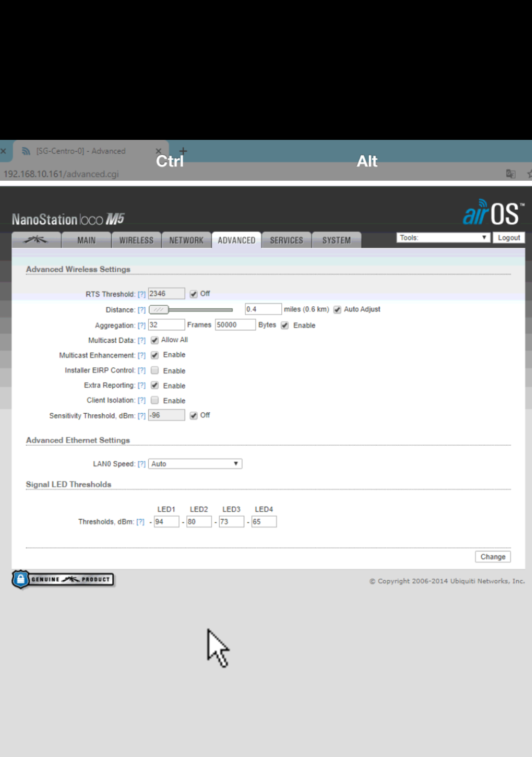
Task: Click the Copyright Ubiquiti Networks text
Action: tap(447, 581)
